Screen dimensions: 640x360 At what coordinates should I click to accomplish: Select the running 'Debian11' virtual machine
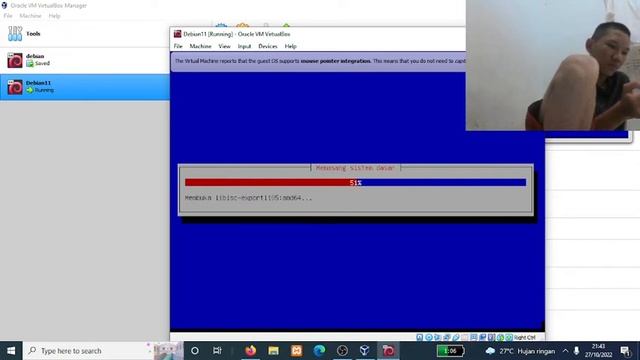[84, 87]
